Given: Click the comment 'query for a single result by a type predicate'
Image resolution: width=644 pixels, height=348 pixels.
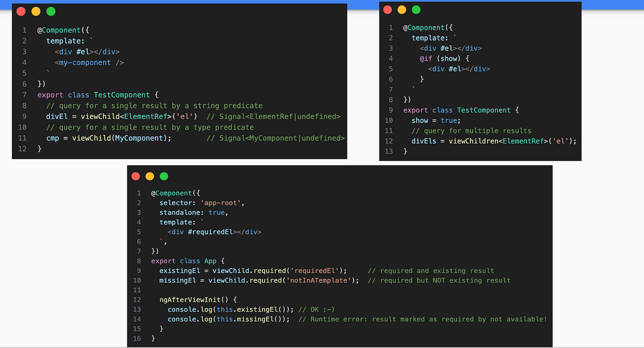Looking at the screenshot, I should tap(150, 128).
